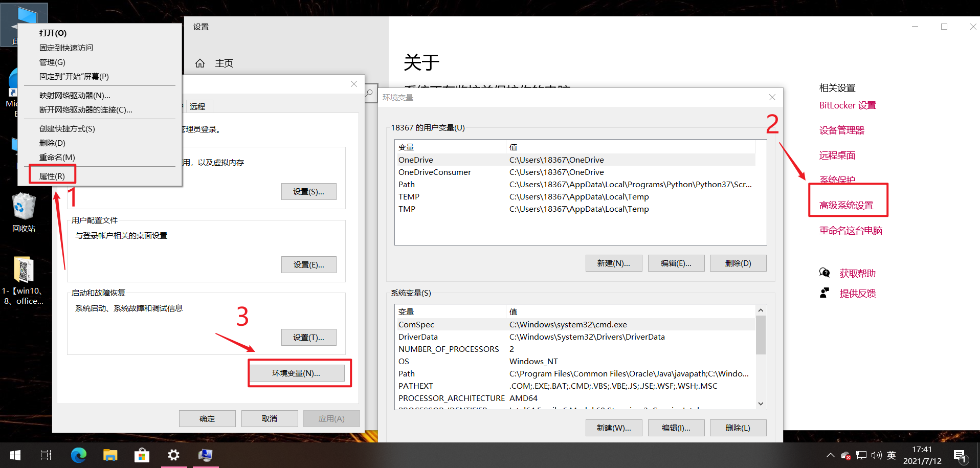
Task: Click the 环境变量(N)... button
Action: (296, 373)
